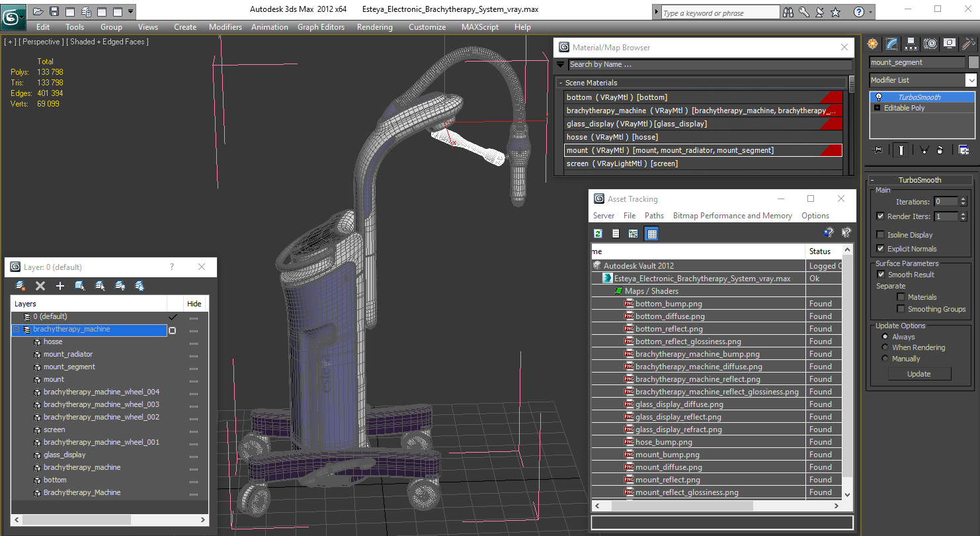Toggle Explicit Normals checkbox
980x536 pixels.
(x=880, y=249)
